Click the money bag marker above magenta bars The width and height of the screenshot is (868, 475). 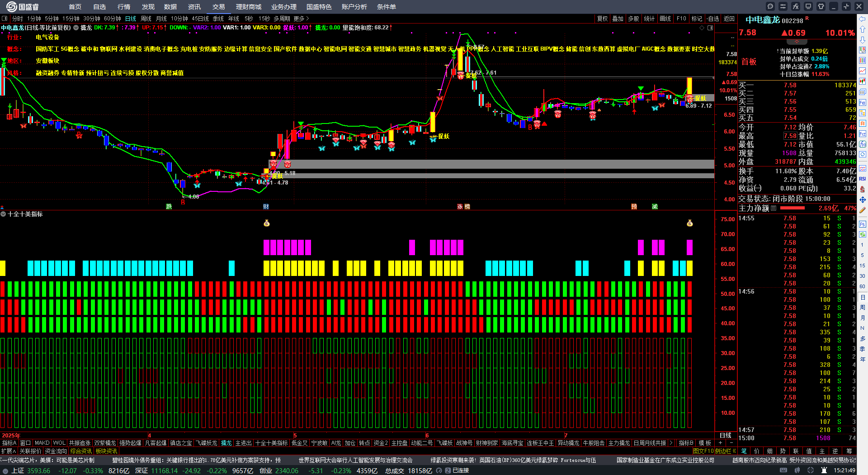[267, 223]
